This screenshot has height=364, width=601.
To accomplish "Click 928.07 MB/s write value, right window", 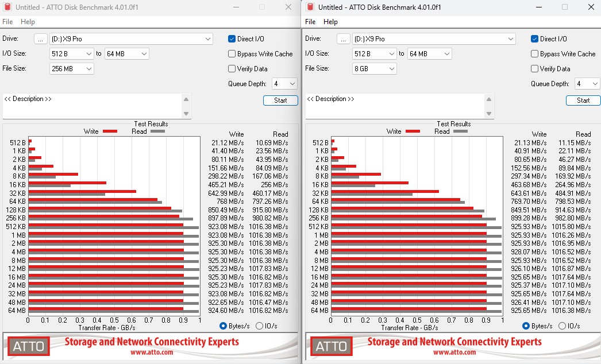I will (x=529, y=251).
